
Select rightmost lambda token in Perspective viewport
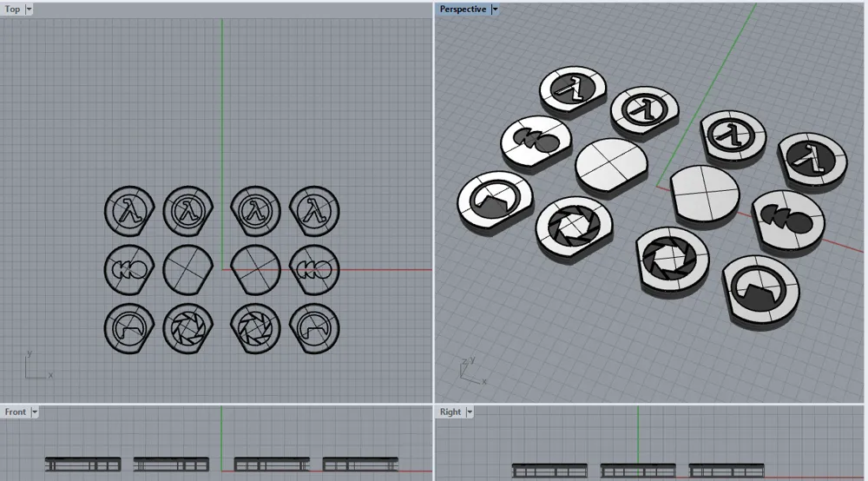812,161
